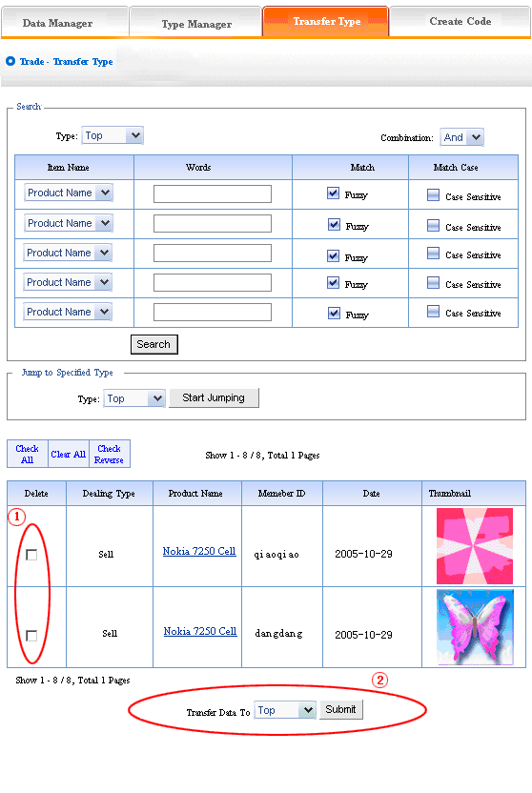Expand the search Type dropdown showing Top
The image size is (532, 793).
pyautogui.click(x=113, y=135)
